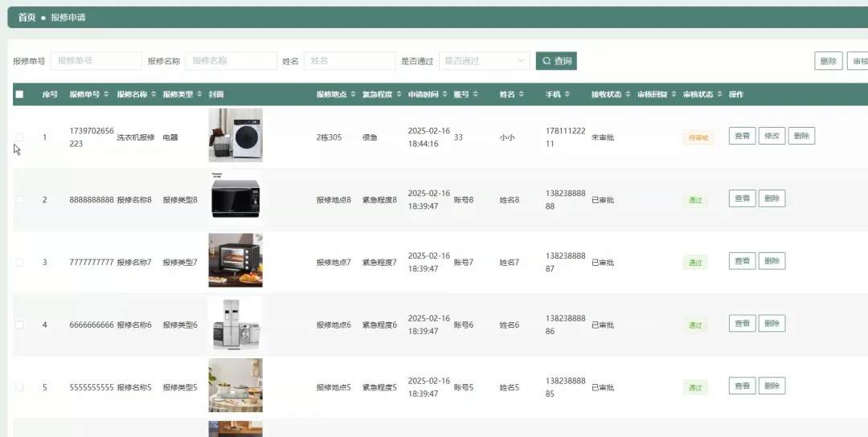The width and height of the screenshot is (868, 437).
Task: Click the 待审核 status tag
Action: point(698,137)
